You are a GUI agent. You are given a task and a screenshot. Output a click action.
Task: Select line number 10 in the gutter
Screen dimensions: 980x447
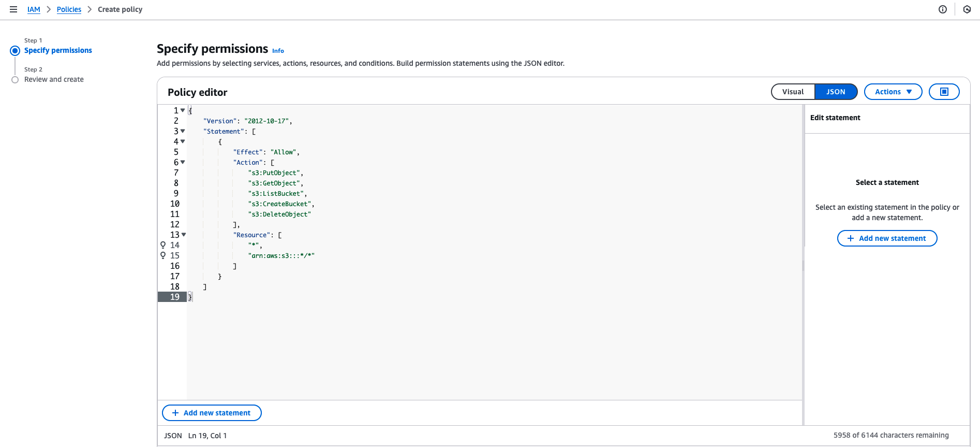pyautogui.click(x=175, y=204)
